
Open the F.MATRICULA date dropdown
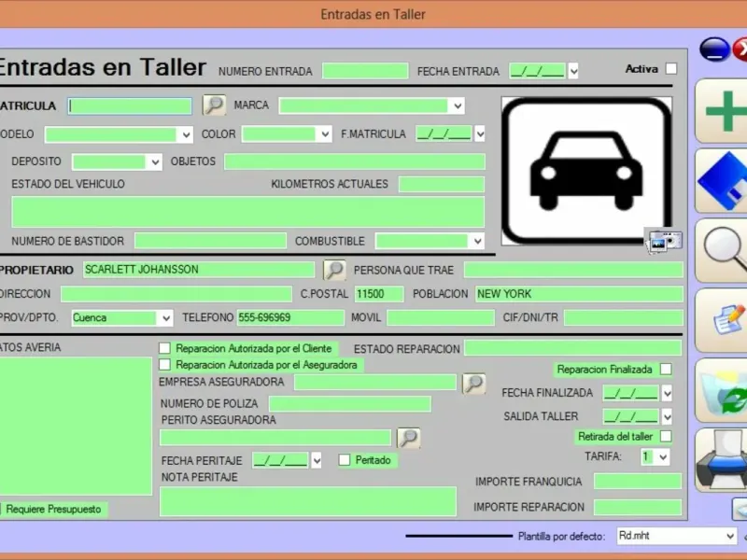480,134
